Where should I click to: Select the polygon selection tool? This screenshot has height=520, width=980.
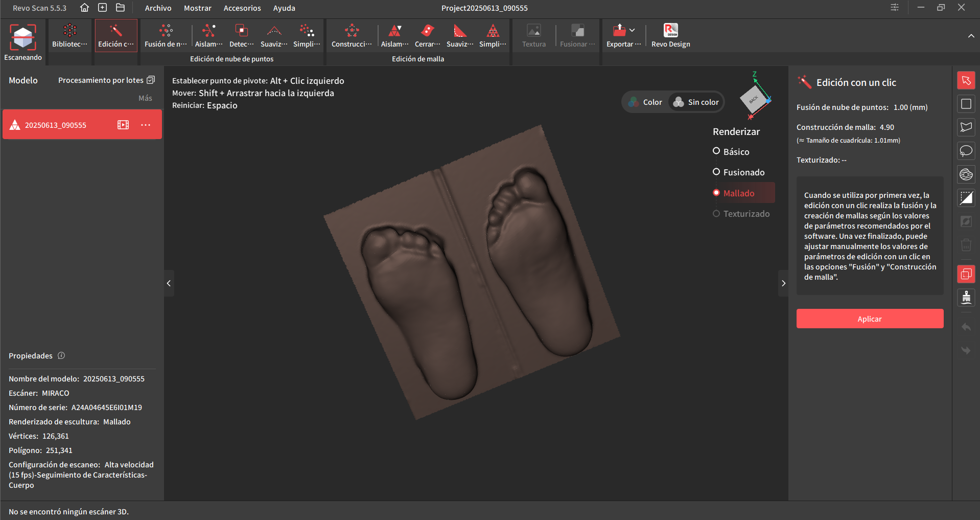(x=966, y=127)
